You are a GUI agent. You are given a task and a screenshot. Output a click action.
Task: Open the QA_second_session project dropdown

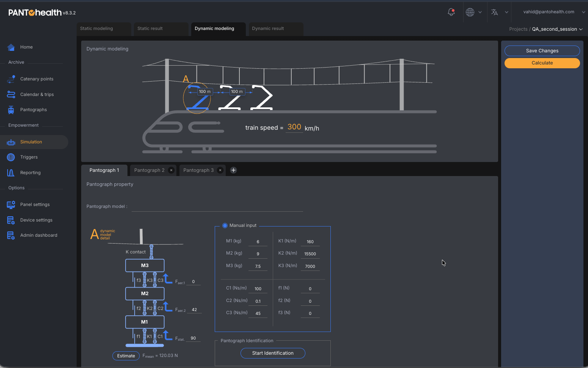[557, 29]
